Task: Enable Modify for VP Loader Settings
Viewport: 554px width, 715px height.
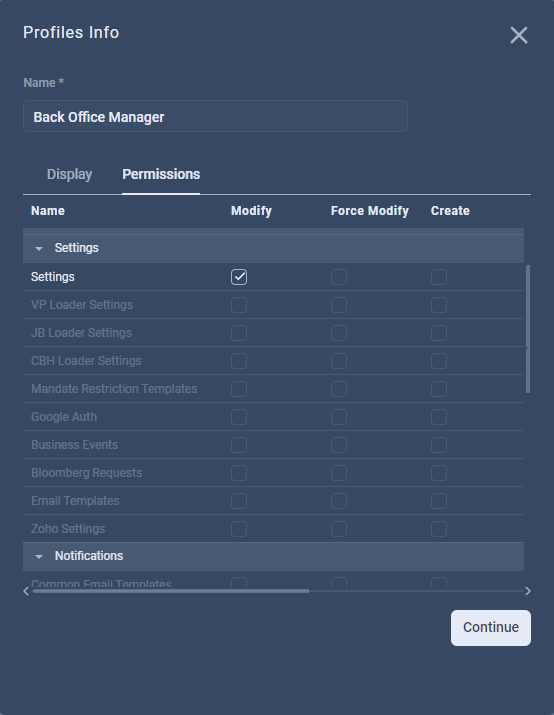Action: pyautogui.click(x=239, y=305)
